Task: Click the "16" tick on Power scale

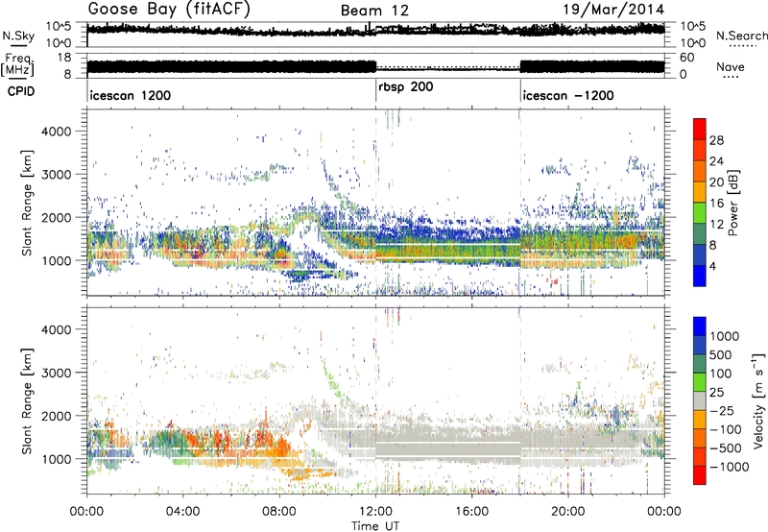Action: coord(716,204)
